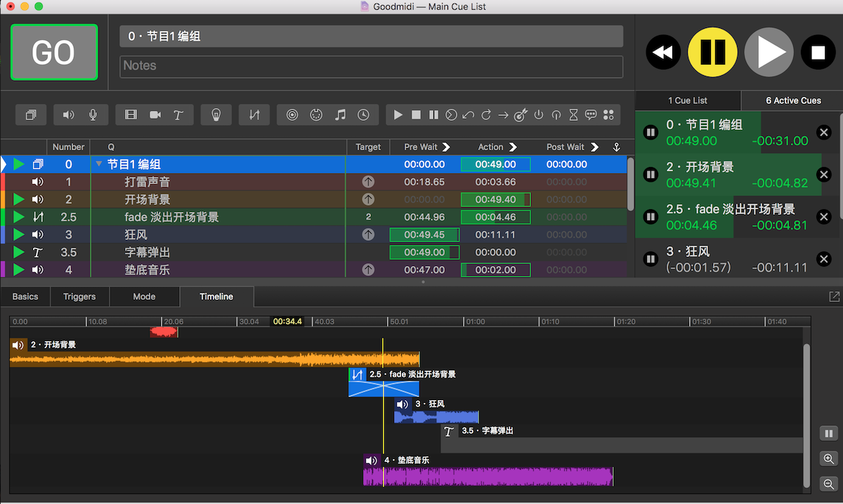Pause active cue 0 节目1 编组
843x504 pixels.
[x=651, y=133]
